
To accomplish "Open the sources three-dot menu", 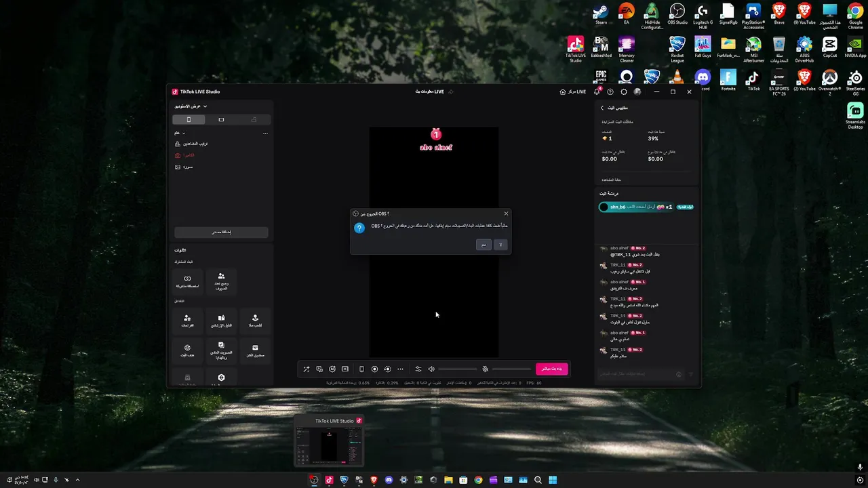I will pos(265,133).
